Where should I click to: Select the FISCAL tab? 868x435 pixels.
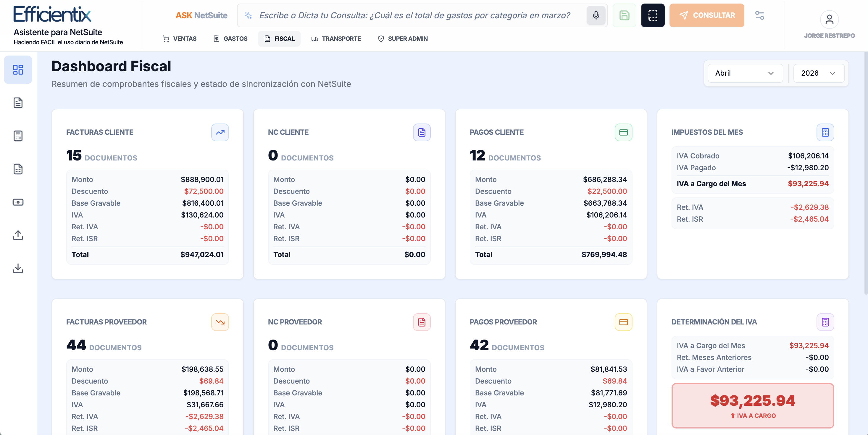(279, 39)
